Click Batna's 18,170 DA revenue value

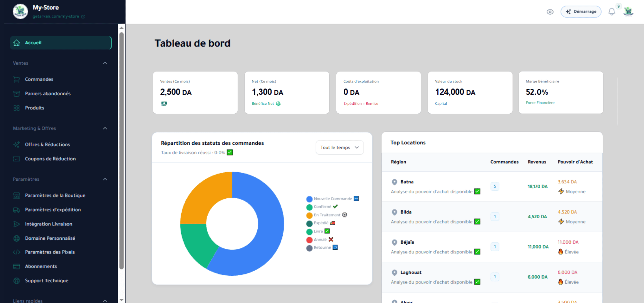tap(537, 186)
